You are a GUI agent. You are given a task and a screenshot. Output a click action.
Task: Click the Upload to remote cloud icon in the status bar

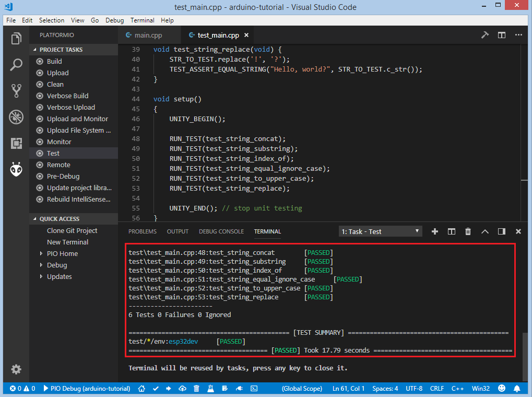182,389
